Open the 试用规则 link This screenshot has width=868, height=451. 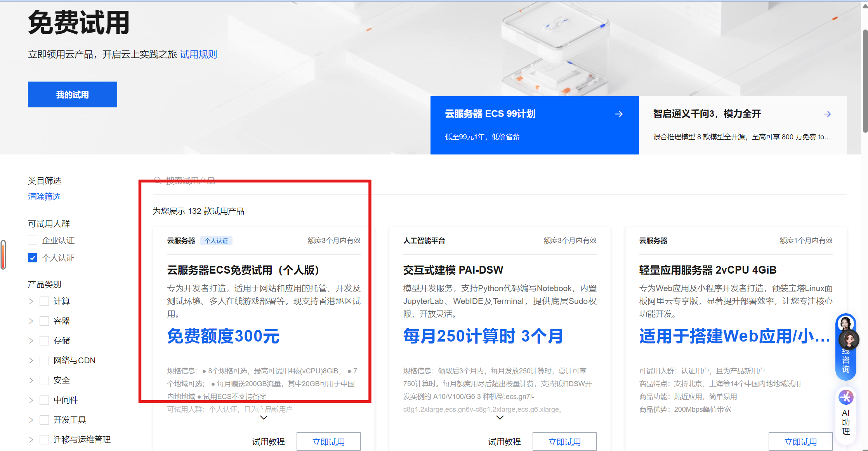tap(198, 54)
